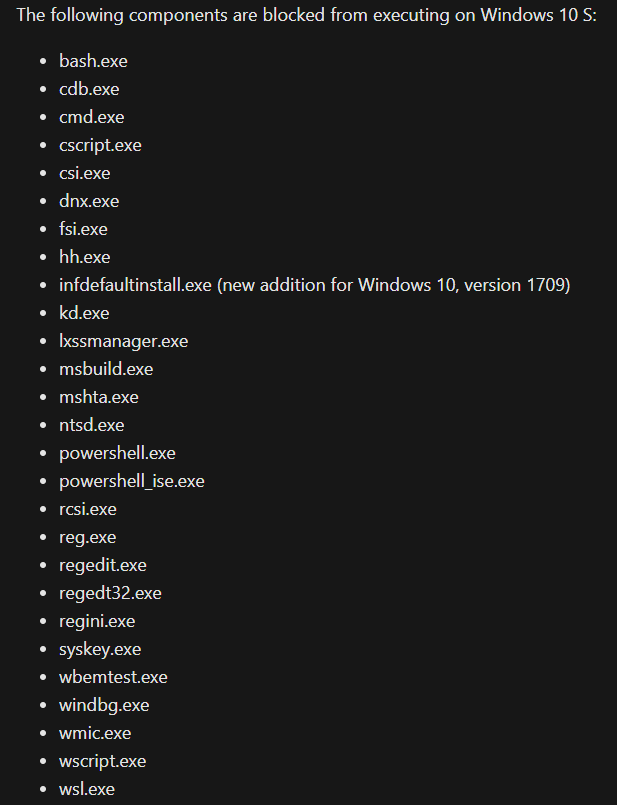Viewport: 617px width, 805px height.
Task: Click syskey.exe in the list
Action: (100, 649)
